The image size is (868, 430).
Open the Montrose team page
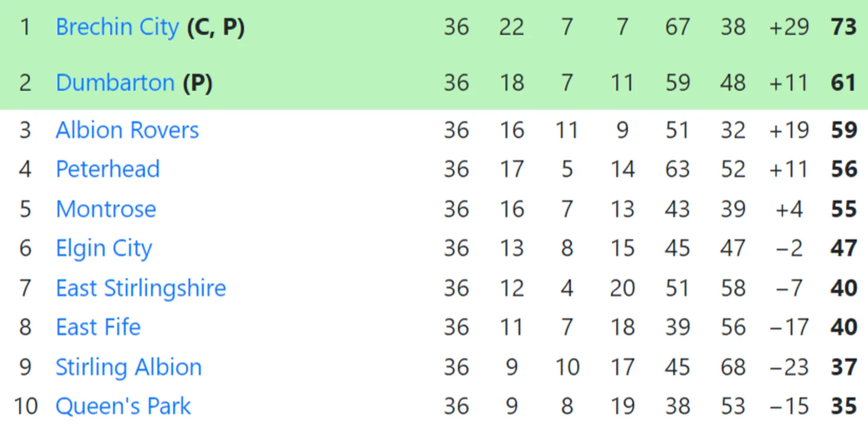[106, 209]
